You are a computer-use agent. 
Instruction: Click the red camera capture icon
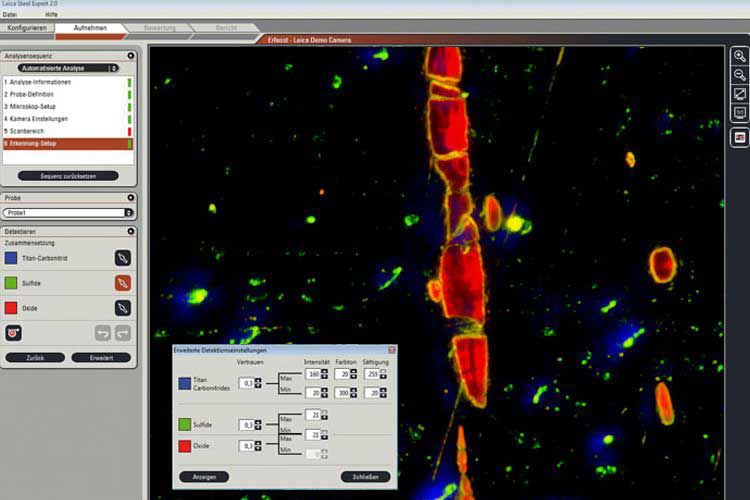pyautogui.click(x=14, y=332)
